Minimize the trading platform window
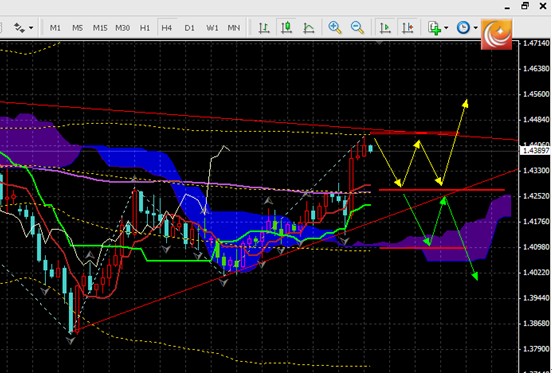The height and width of the screenshot is (376, 552). [507, 7]
